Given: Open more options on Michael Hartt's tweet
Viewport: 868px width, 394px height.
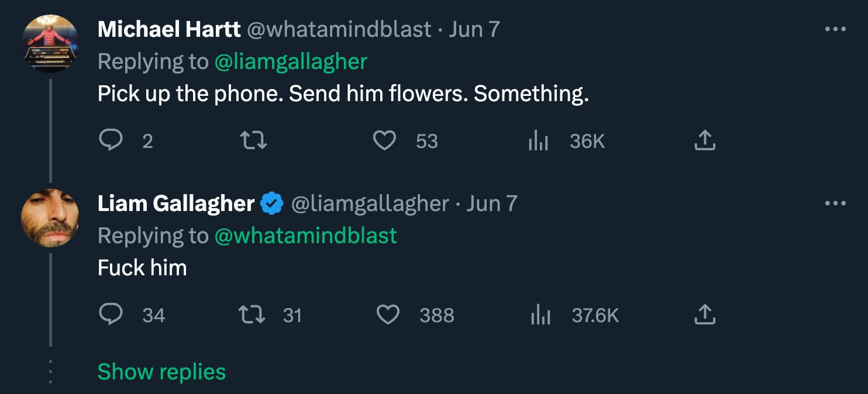Looking at the screenshot, I should point(835,29).
